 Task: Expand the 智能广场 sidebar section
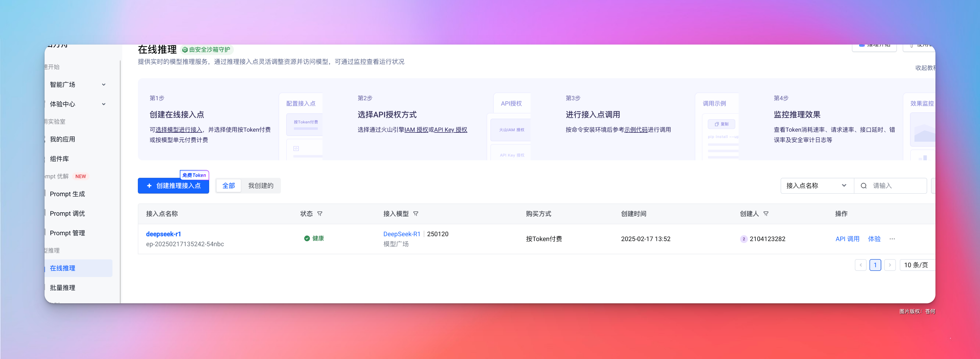[x=104, y=84]
